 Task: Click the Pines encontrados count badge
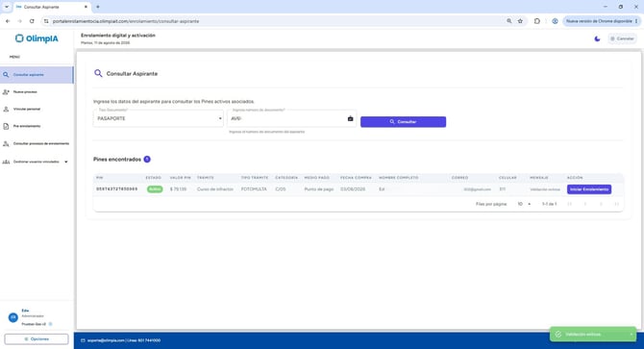[x=147, y=160]
